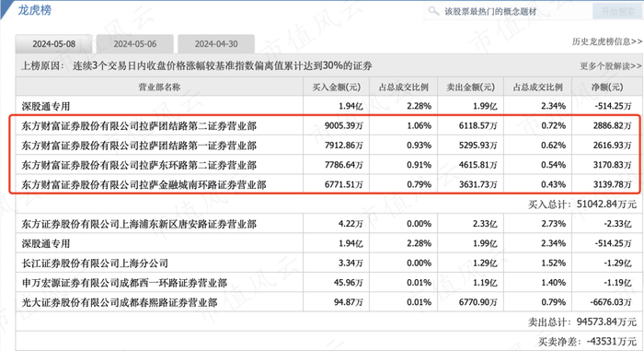Click the 买入总计: 51042.84万元 total
This screenshot has height=351, width=644.
pyautogui.click(x=582, y=205)
